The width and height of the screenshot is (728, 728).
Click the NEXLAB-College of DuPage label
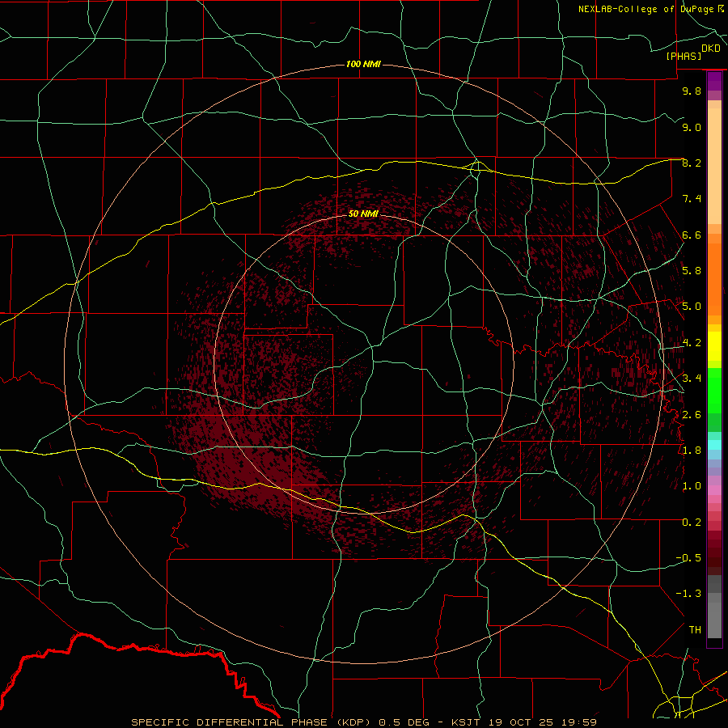tap(646, 9)
